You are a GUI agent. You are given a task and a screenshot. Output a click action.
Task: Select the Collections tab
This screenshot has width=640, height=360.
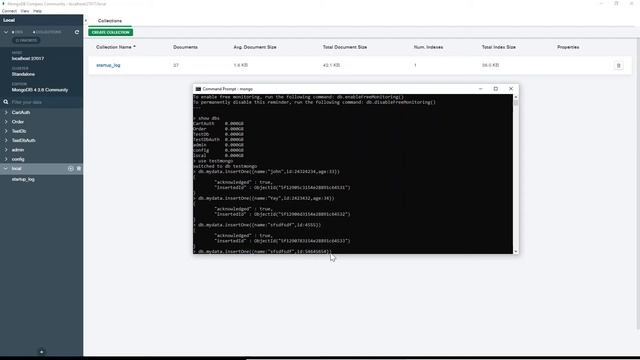click(110, 20)
